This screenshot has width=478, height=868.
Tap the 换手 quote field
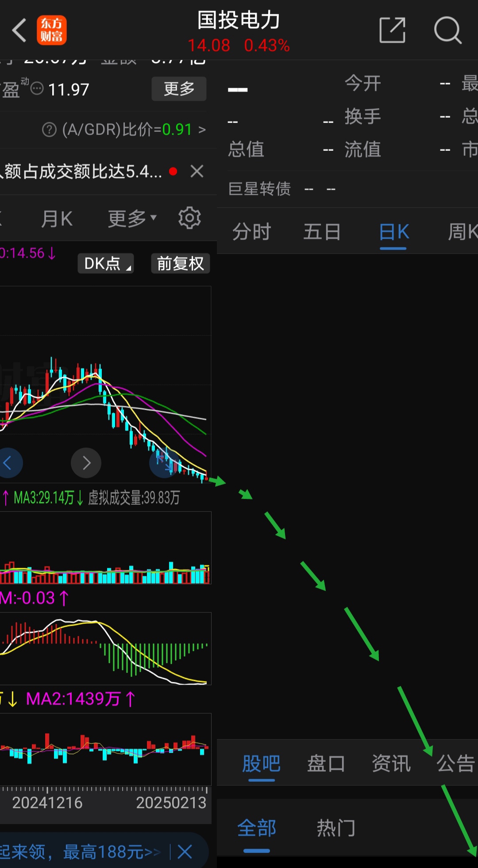coord(397,116)
